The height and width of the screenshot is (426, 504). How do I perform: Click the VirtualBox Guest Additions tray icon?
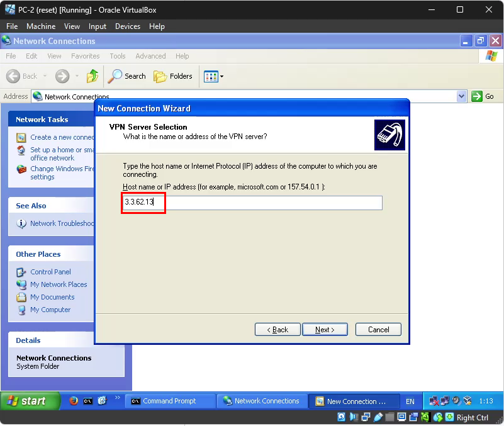468,401
